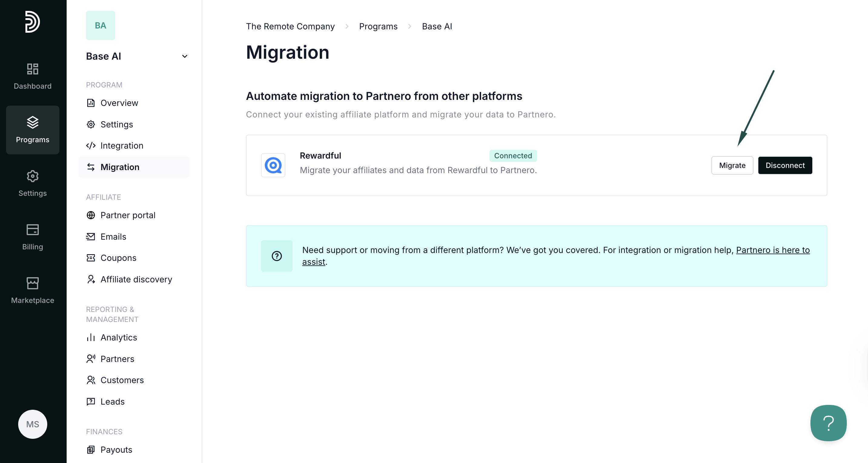Open the Dashboard icon in sidebar
Screen dimensions: 868x463
pos(32,69)
